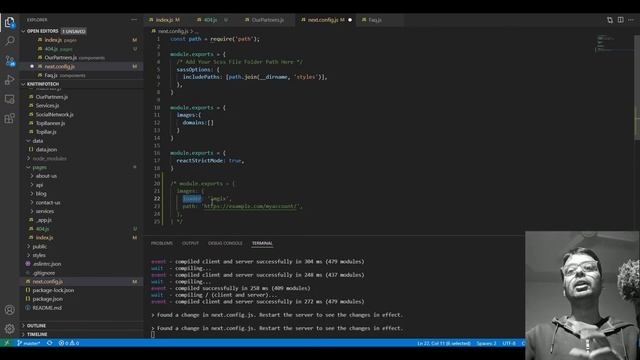Open Services.js in the file tree

(x=82, y=106)
